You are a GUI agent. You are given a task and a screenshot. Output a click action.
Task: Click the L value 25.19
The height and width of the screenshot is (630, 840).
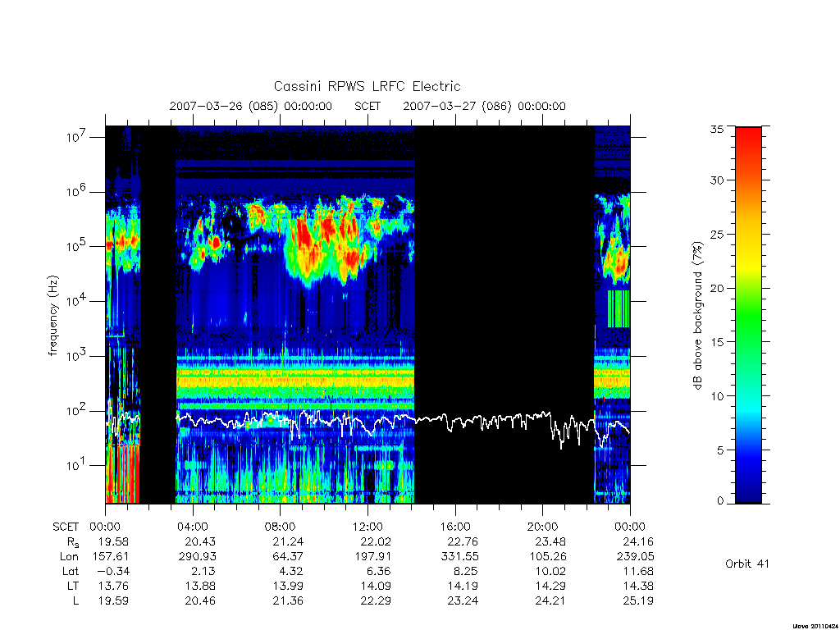point(638,601)
